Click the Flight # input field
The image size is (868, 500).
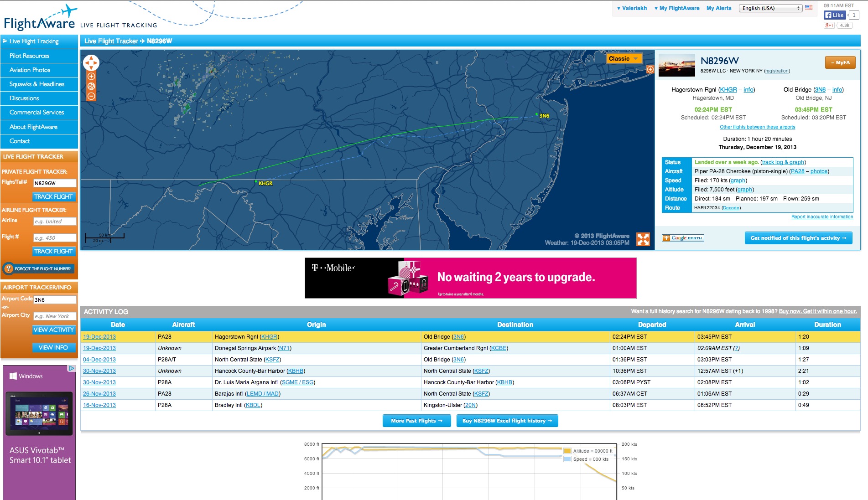point(55,237)
